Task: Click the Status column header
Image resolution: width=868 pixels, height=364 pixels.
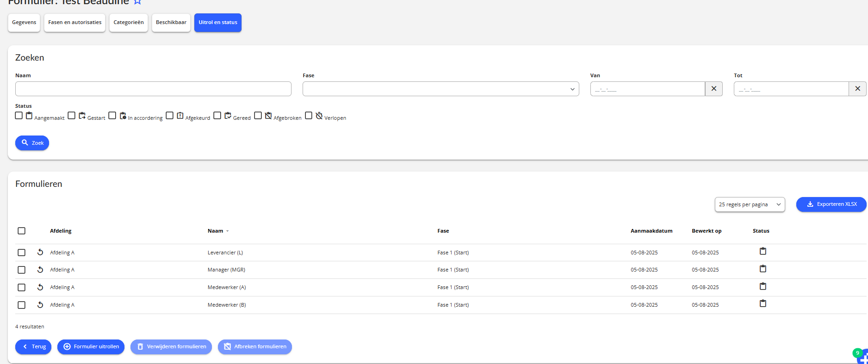Action: pyautogui.click(x=761, y=231)
